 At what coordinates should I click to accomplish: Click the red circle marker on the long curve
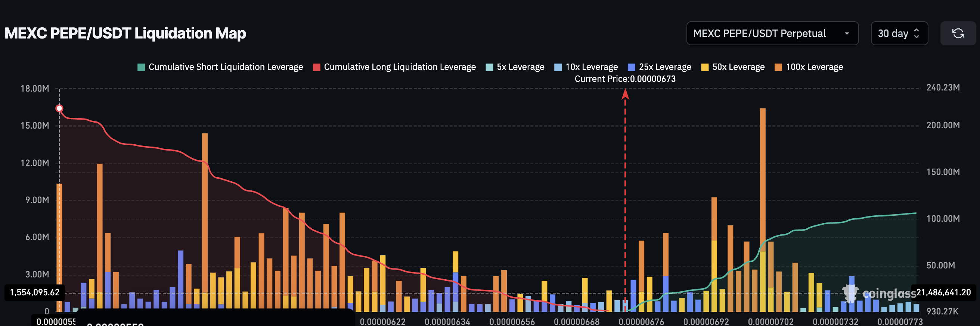[x=59, y=108]
